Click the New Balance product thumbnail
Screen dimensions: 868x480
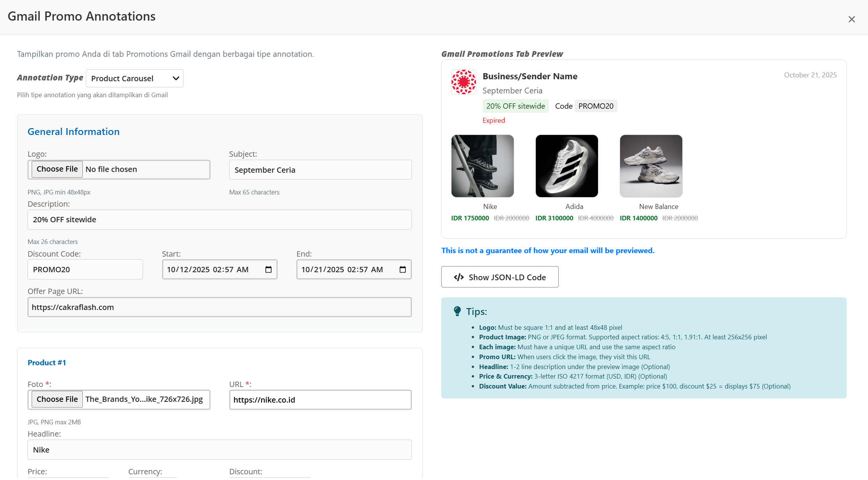click(651, 166)
